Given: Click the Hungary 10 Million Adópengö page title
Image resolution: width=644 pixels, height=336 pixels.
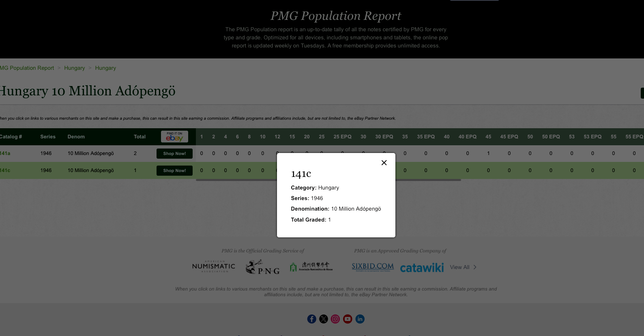Looking at the screenshot, I should [x=88, y=91].
